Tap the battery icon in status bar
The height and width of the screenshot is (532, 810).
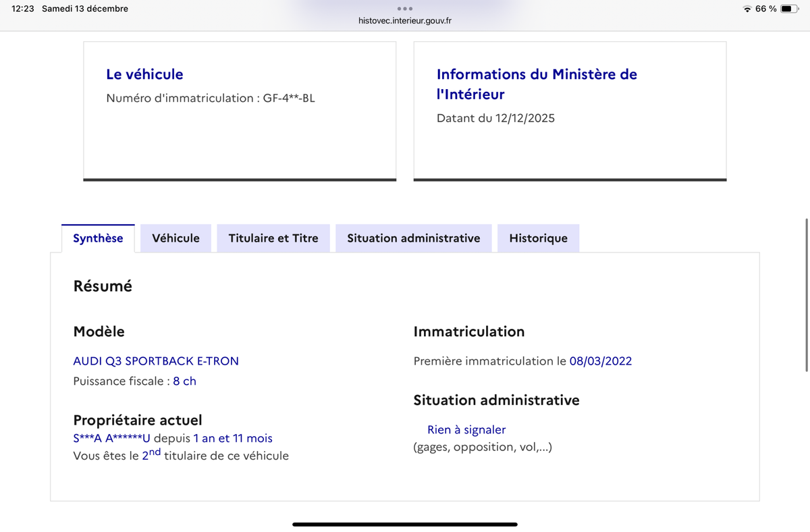(x=789, y=9)
